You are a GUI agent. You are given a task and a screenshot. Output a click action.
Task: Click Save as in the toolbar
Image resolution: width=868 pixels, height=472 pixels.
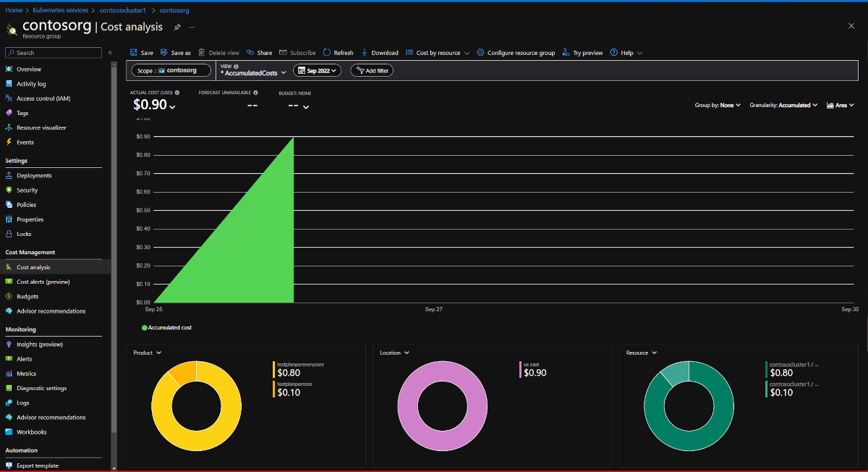pos(176,52)
